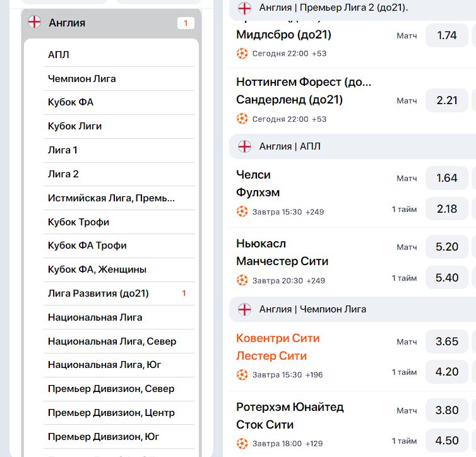Image resolution: width=476 pixels, height=457 pixels.
Task: Select odds 3.80 for Ротерхэм Юнайтед match
Action: pos(447,410)
